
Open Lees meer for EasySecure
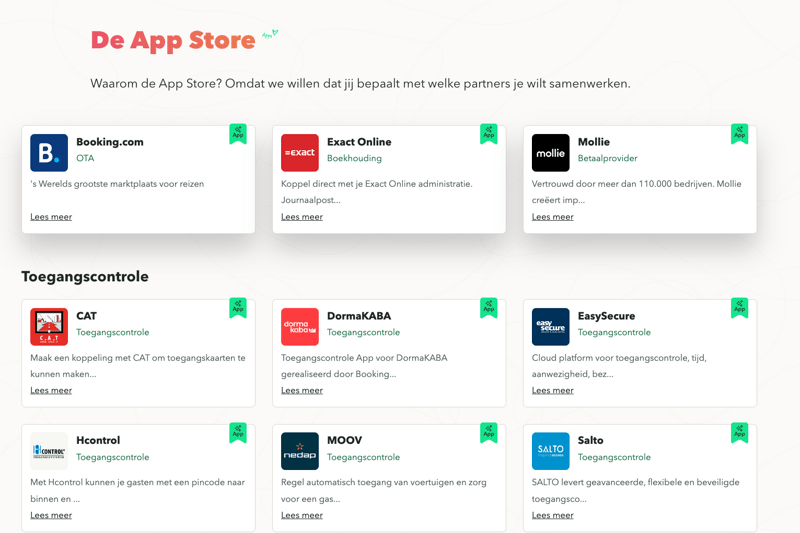click(x=553, y=390)
